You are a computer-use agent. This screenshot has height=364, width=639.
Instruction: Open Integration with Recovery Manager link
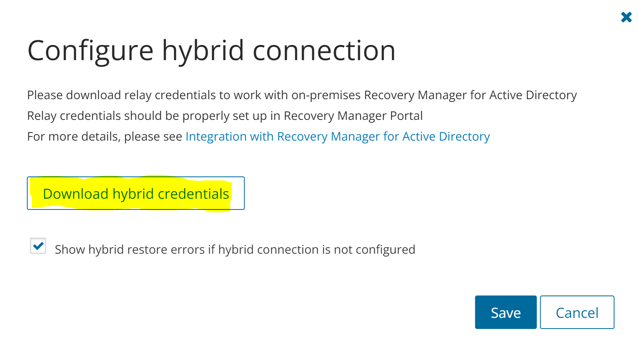tap(337, 137)
